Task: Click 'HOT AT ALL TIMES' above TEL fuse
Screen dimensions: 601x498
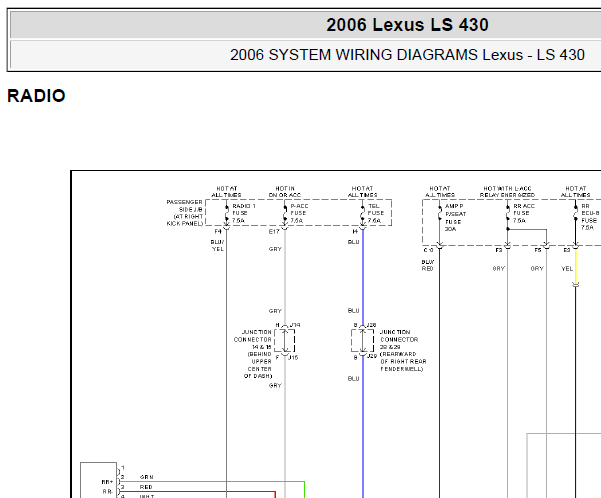Action: coord(362,192)
